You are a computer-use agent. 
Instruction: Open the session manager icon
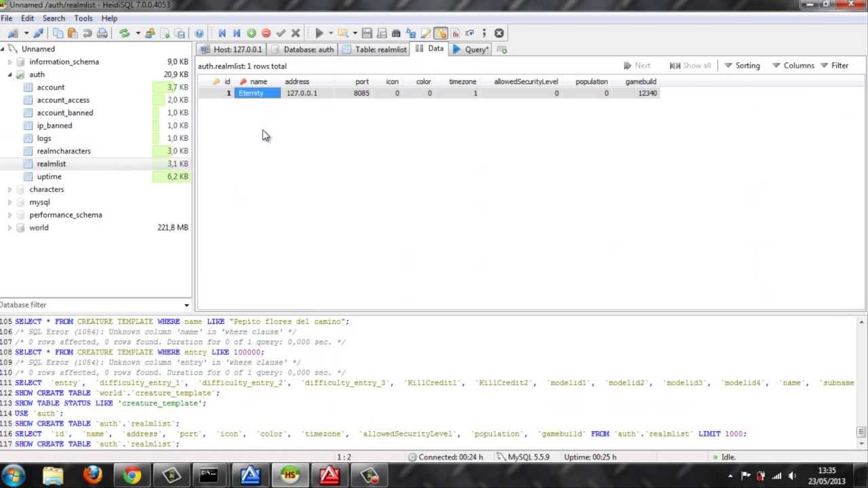point(13,33)
